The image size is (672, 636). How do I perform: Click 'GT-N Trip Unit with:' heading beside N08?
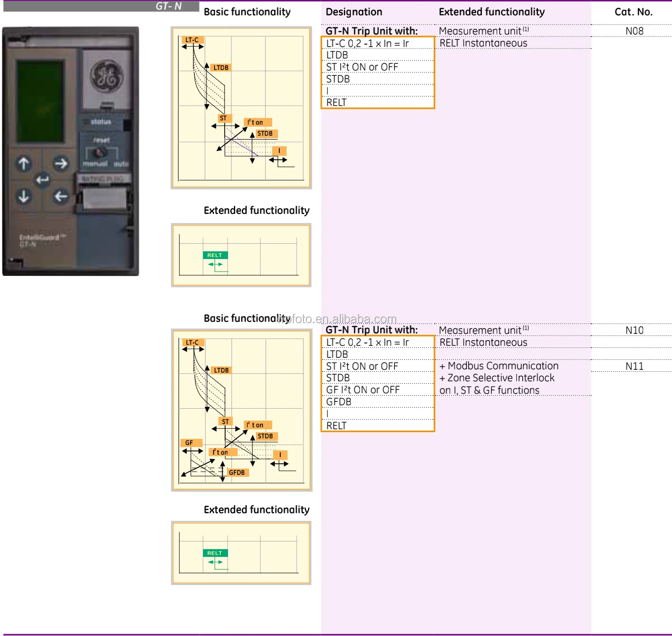372,31
